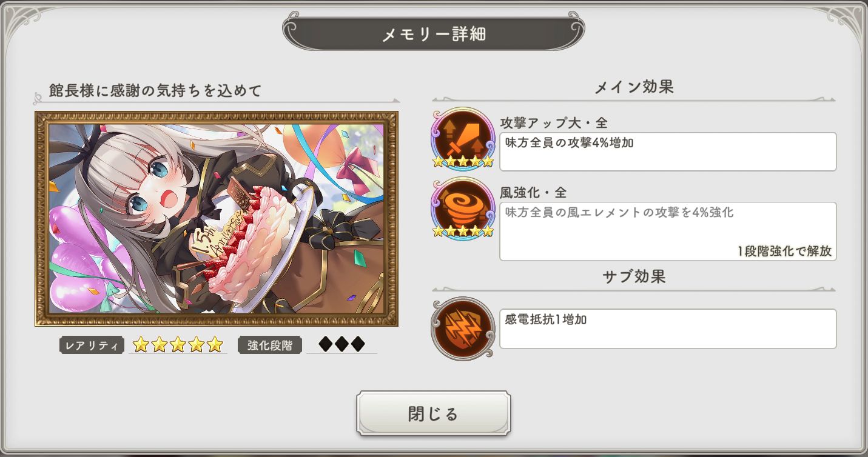Click the レアリティ label badge
Viewport: 868px width, 457px height.
pos(92,345)
